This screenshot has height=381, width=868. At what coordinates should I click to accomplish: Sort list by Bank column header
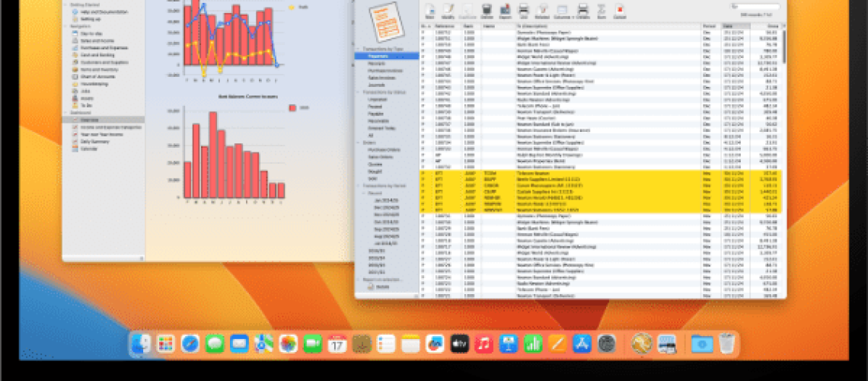471,25
